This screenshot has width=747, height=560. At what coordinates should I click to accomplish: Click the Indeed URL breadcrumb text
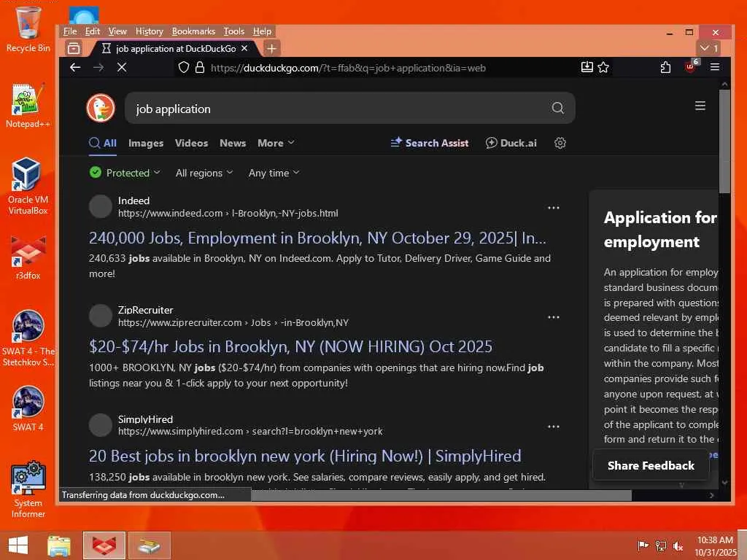point(228,214)
